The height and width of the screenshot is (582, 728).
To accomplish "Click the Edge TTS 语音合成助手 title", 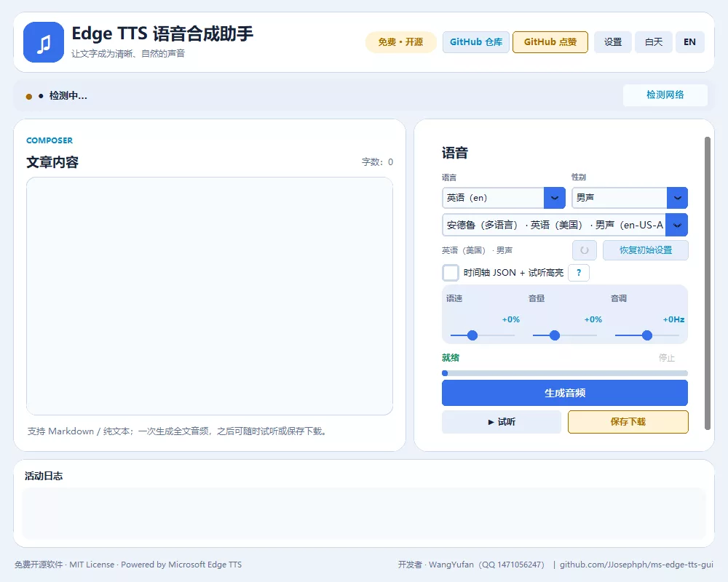I will point(162,34).
